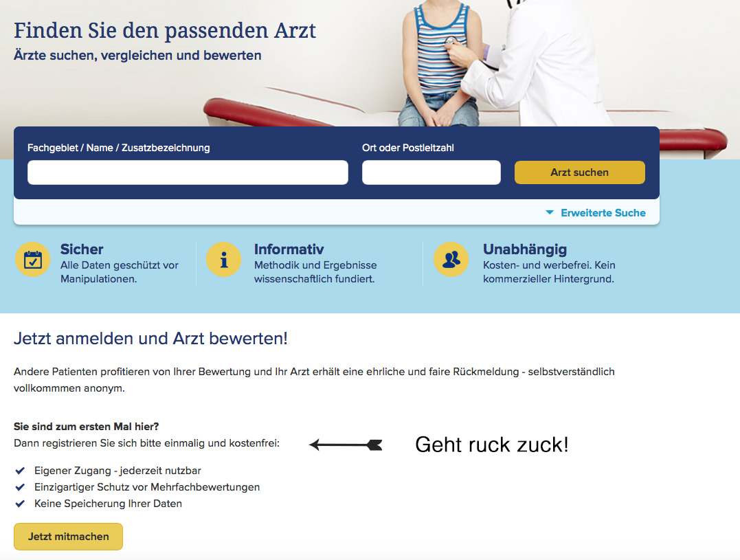740x560 pixels.
Task: Click the calendar checkmark icon beside Sicher
Action: click(32, 260)
